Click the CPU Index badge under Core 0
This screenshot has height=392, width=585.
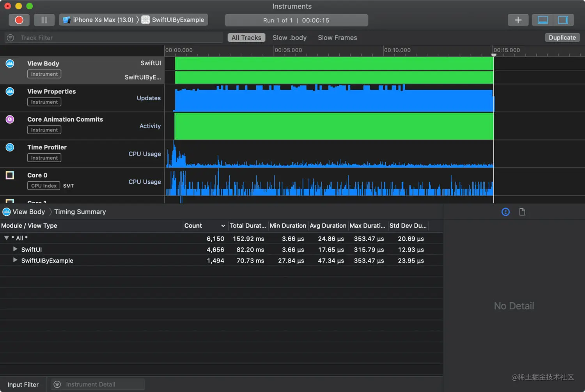pyautogui.click(x=44, y=186)
